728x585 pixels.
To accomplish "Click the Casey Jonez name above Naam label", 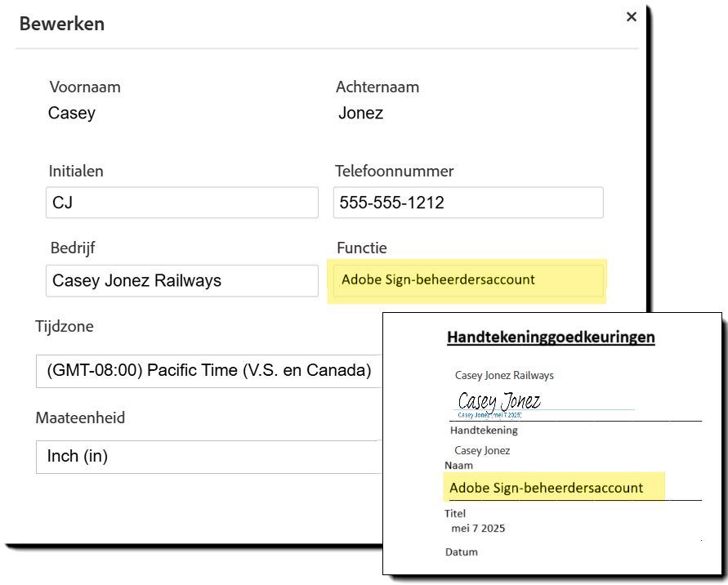I will click(x=482, y=450).
